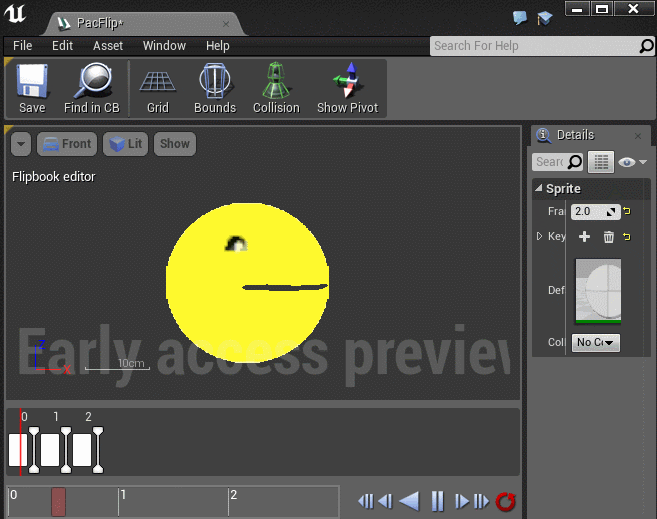Open the Help menu
Viewport: 657px width, 519px height.
click(217, 46)
